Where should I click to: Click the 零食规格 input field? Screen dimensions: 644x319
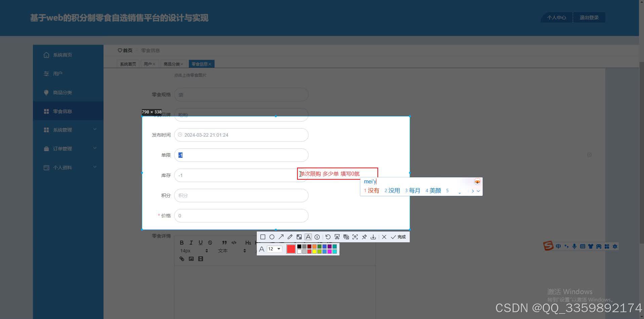coord(241,95)
